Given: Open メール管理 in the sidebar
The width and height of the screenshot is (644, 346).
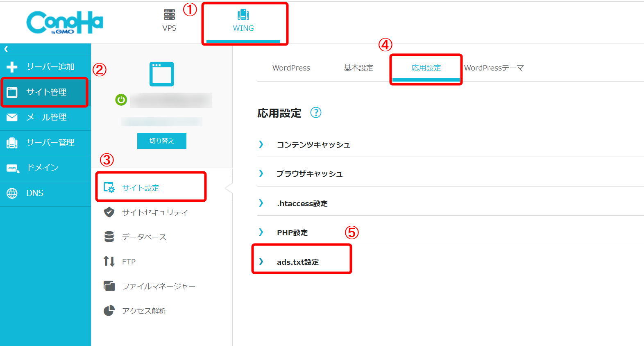Looking at the screenshot, I should tap(45, 118).
